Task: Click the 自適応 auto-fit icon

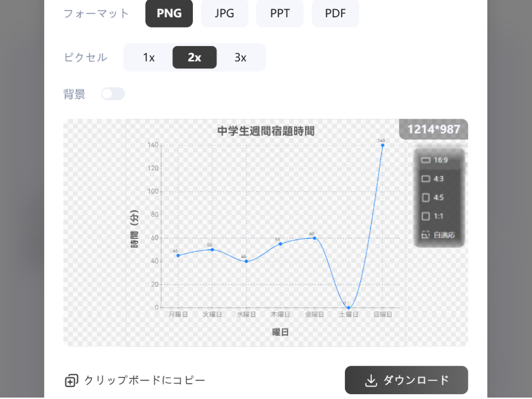Action: coord(426,235)
